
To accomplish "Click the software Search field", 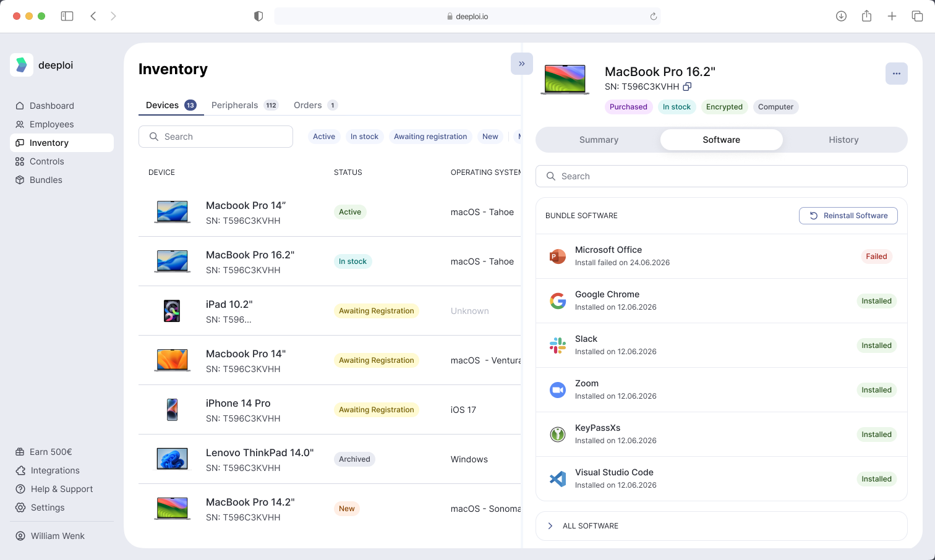I will tap(722, 176).
